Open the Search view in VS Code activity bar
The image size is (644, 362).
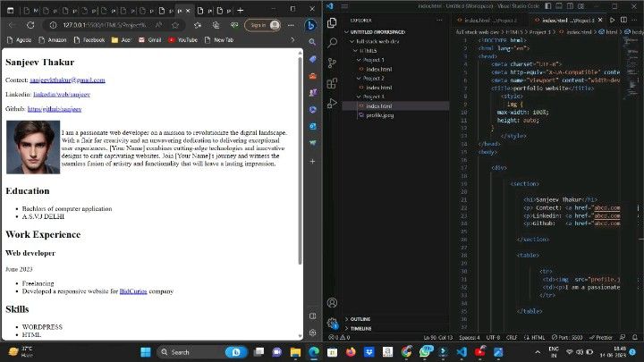(332, 43)
